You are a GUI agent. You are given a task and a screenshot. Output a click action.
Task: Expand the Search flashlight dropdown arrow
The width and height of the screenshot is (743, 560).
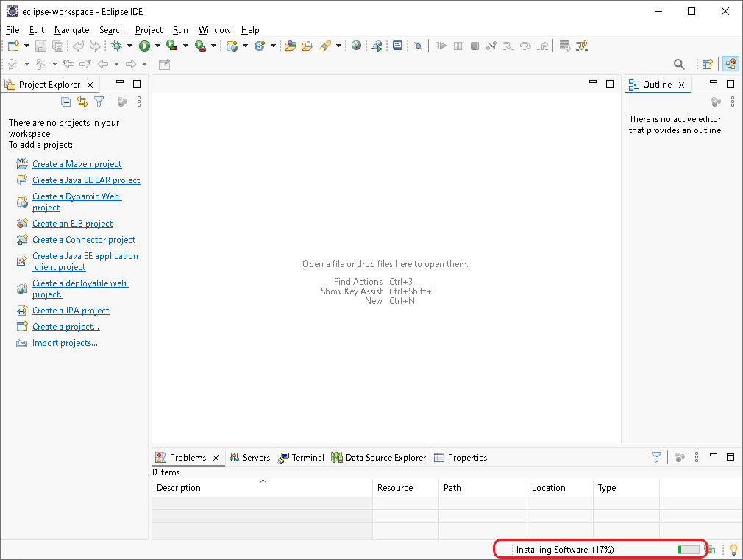(339, 46)
